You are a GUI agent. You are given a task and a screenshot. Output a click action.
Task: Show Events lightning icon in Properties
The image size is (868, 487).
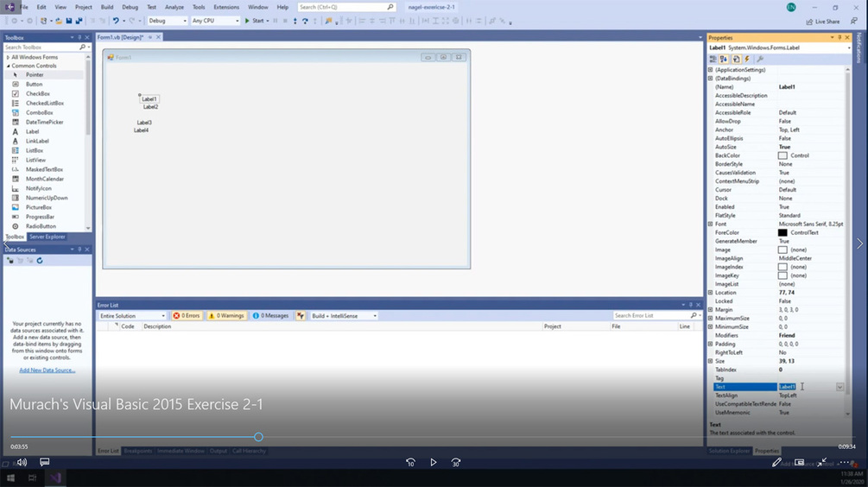747,59
